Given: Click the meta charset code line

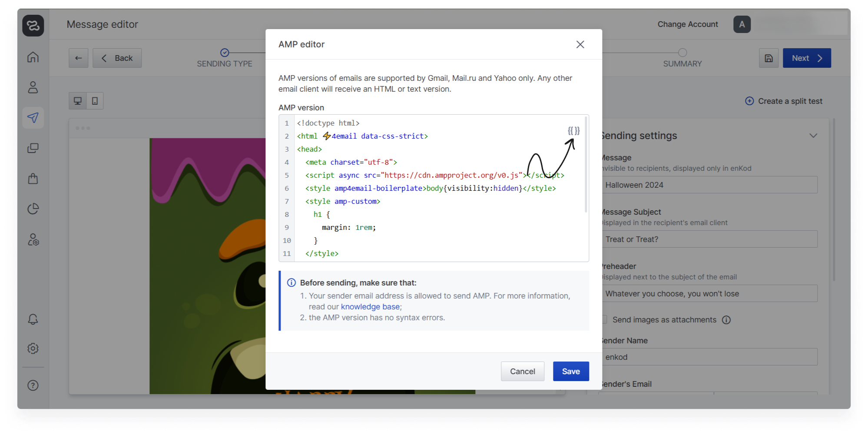Looking at the screenshot, I should pyautogui.click(x=351, y=162).
